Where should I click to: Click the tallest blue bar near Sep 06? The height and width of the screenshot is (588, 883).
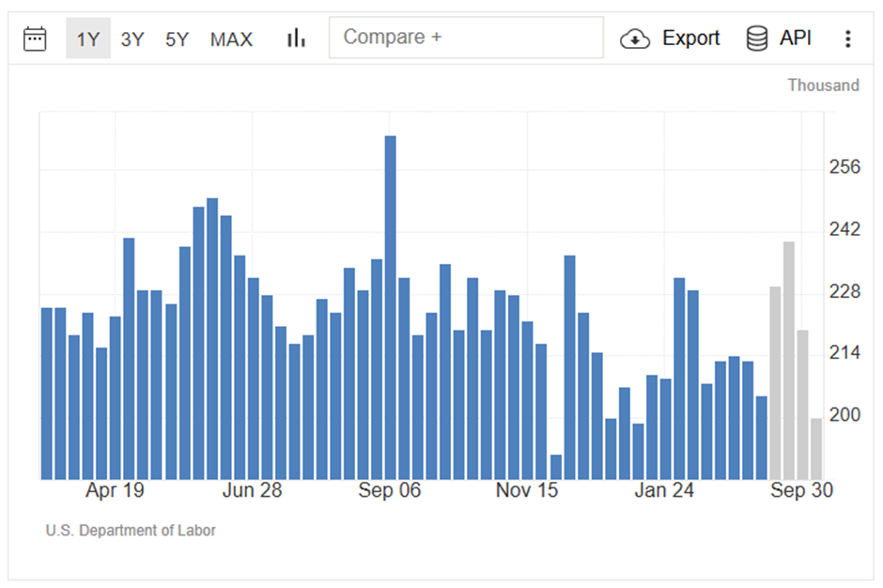tap(390, 307)
